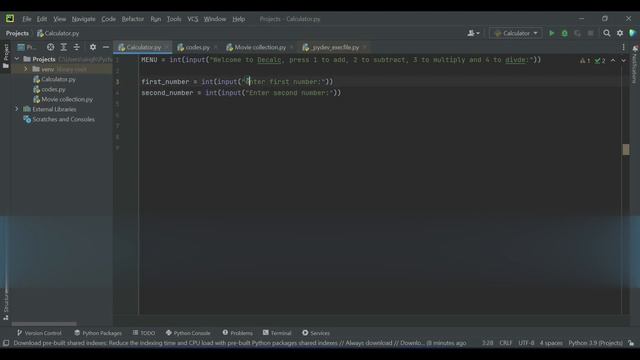
Task: Collapse the Projects root folder
Action: 17,59
